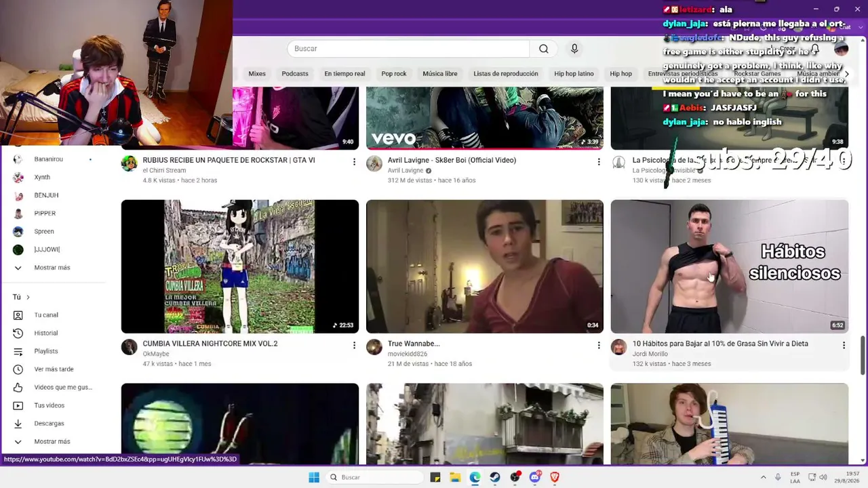Click the ESP LAA language indicator

(795, 477)
